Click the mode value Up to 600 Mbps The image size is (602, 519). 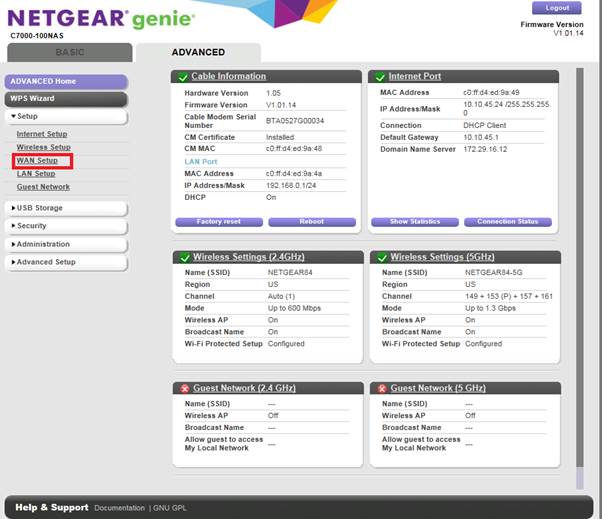tap(294, 308)
